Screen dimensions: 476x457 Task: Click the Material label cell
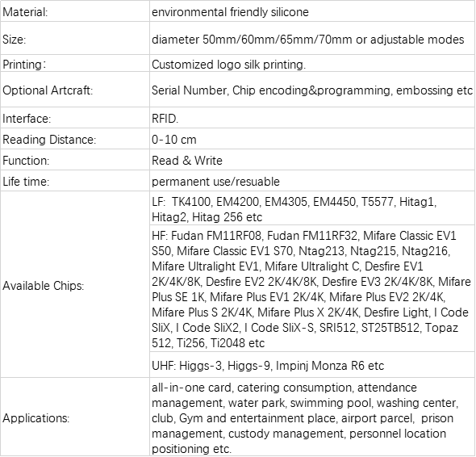75,11
